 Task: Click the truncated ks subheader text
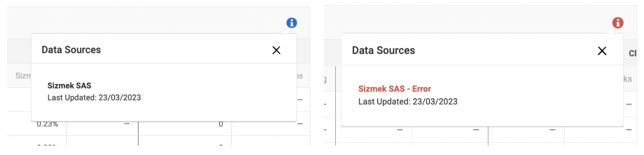tap(628, 79)
